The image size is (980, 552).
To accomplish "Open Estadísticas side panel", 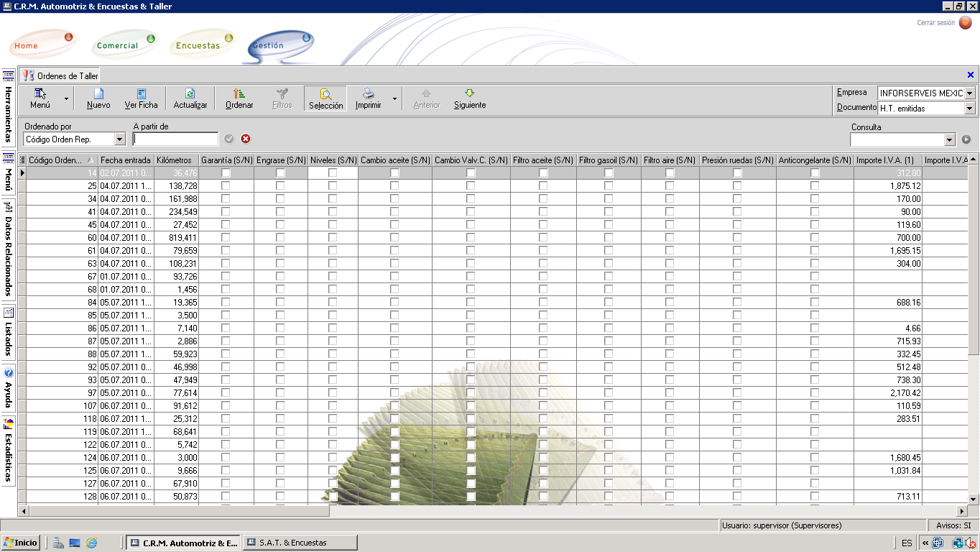I will click(x=9, y=450).
